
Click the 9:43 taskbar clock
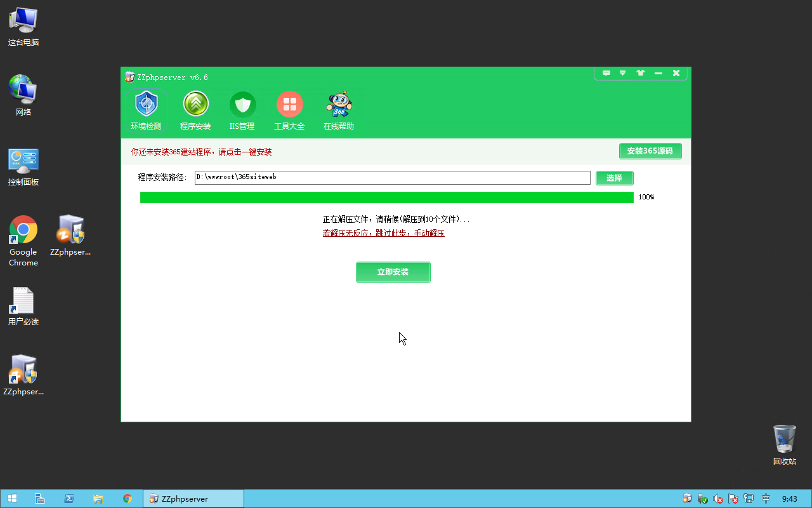point(790,498)
